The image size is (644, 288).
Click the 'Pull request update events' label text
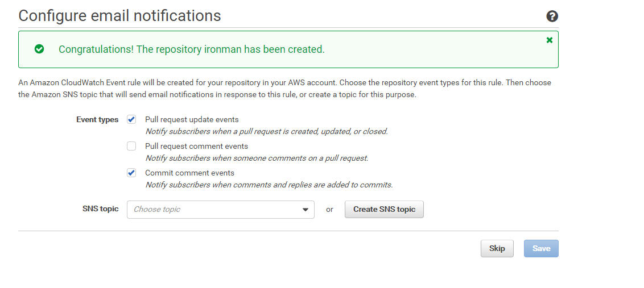point(192,120)
